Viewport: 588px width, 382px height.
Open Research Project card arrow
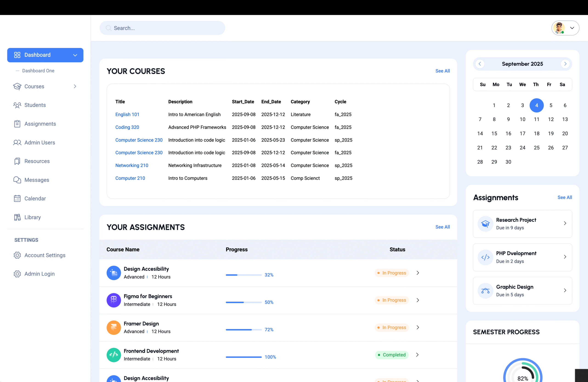[x=565, y=223]
